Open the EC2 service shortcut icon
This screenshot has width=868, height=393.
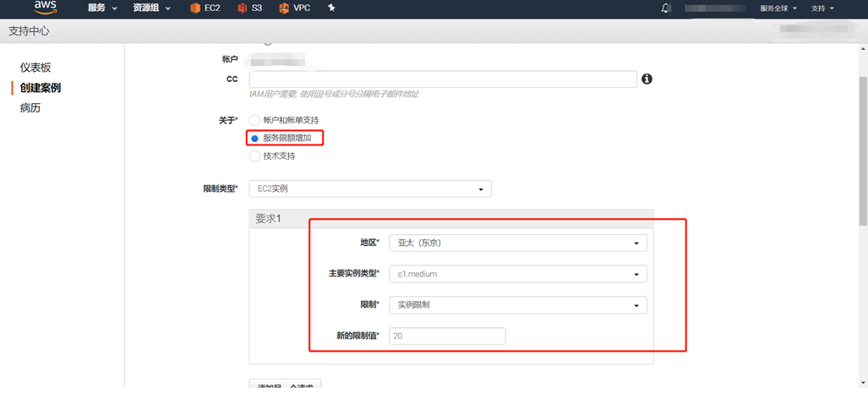point(196,8)
